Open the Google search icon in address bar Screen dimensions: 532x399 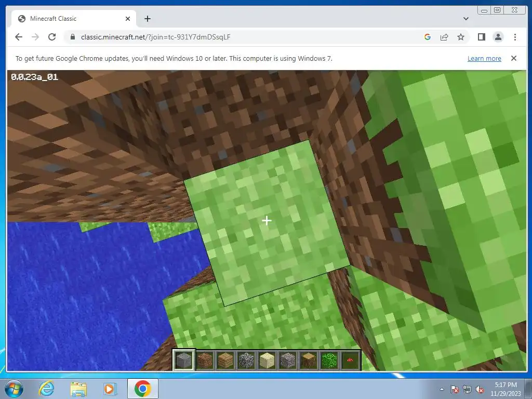pyautogui.click(x=428, y=37)
